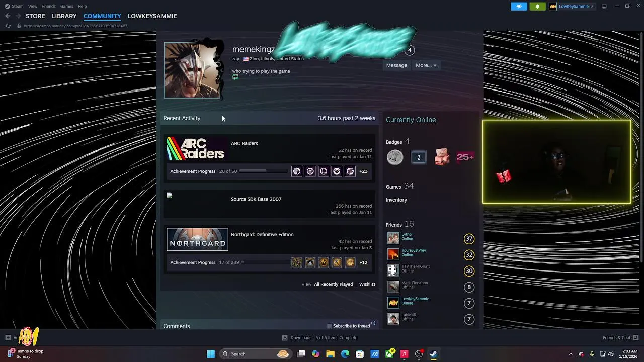Viewport: 644px width, 362px height.
Task: Open the LOWKEYSAMMIE profile tab
Action: click(x=152, y=16)
